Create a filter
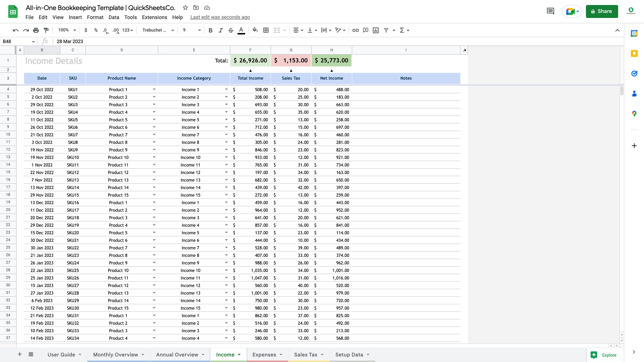This screenshot has width=644, height=362. click(386, 30)
